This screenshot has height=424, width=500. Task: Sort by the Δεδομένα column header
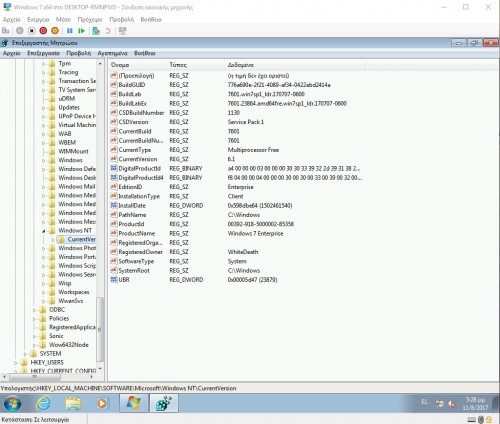(295, 65)
